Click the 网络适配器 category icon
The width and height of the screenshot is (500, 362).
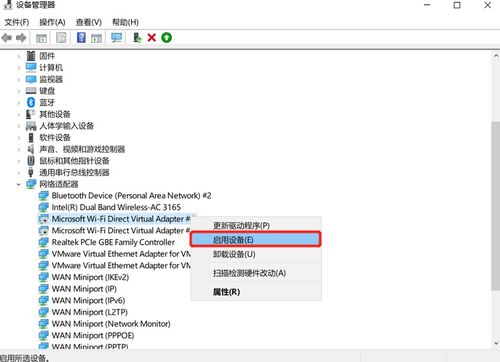31,184
